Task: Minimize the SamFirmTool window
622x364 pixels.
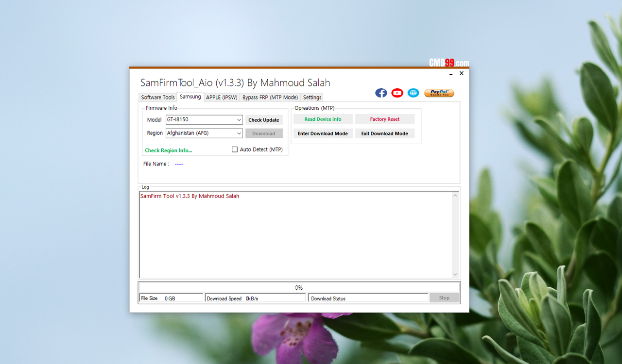Action: click(451, 74)
